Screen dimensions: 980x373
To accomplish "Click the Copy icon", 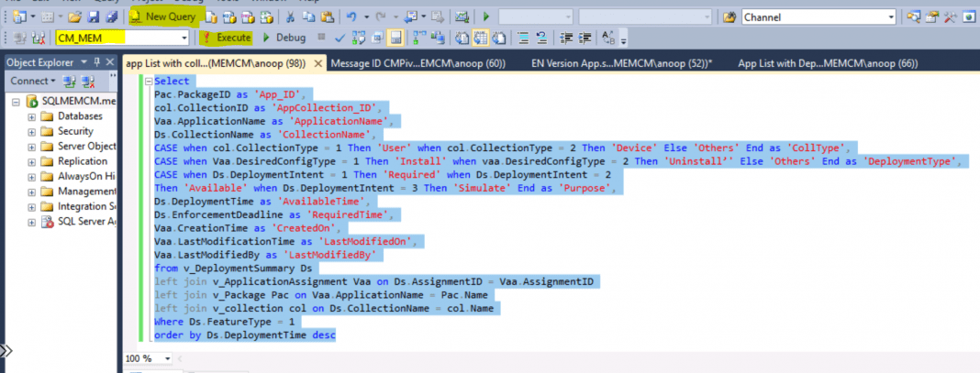I will point(308,16).
